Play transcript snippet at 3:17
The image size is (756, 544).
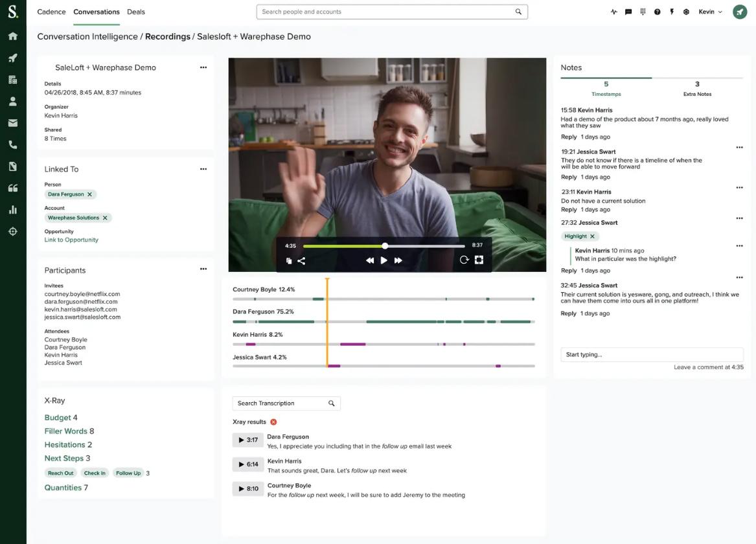point(248,440)
